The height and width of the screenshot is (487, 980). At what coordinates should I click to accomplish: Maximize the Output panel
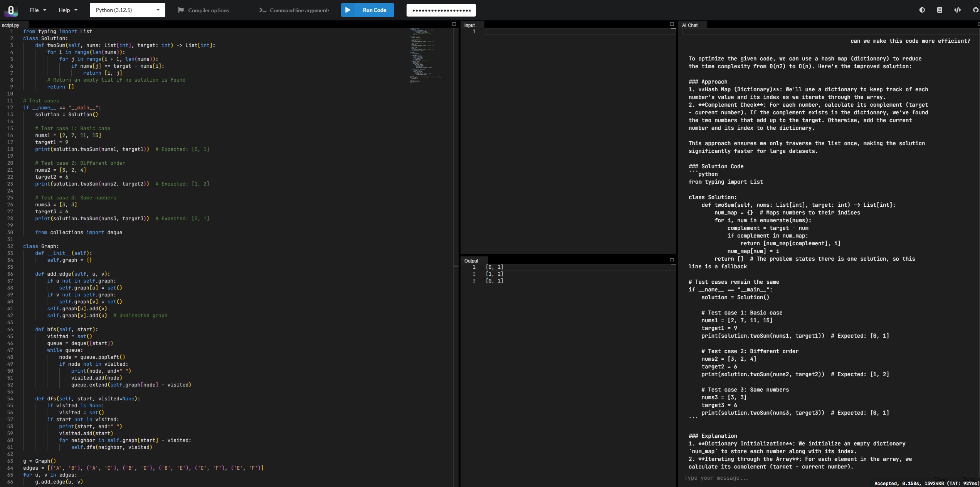click(x=672, y=260)
